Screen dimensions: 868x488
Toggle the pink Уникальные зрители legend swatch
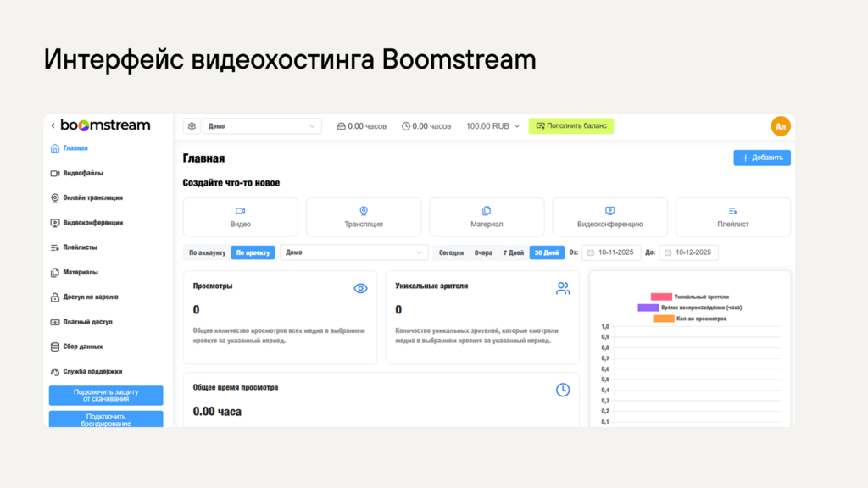pyautogui.click(x=661, y=297)
